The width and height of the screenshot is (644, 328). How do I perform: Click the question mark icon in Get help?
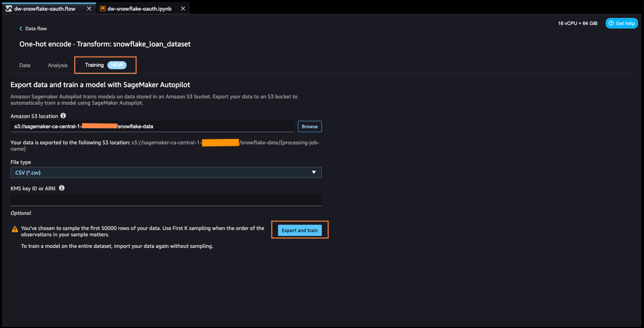pyautogui.click(x=611, y=23)
